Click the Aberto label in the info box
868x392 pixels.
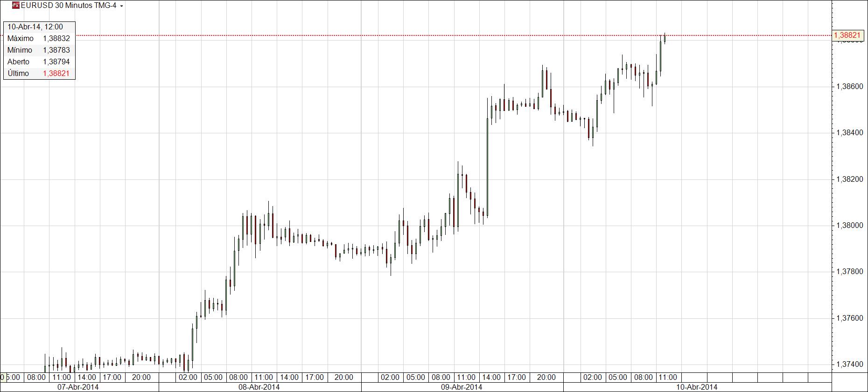coord(19,62)
